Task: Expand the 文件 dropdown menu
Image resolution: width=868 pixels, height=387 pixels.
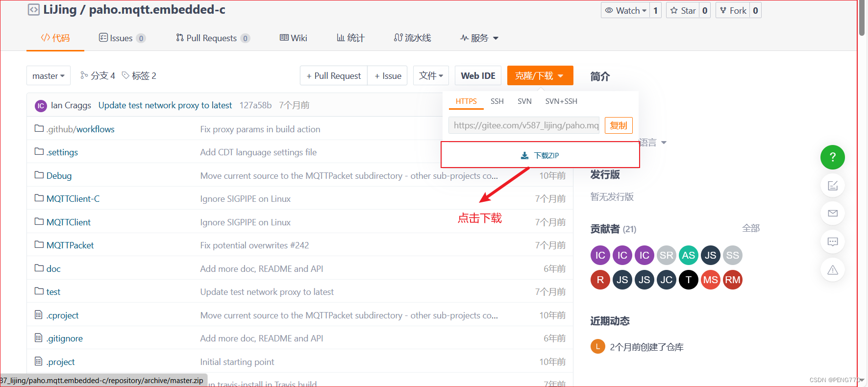Action: click(x=431, y=75)
